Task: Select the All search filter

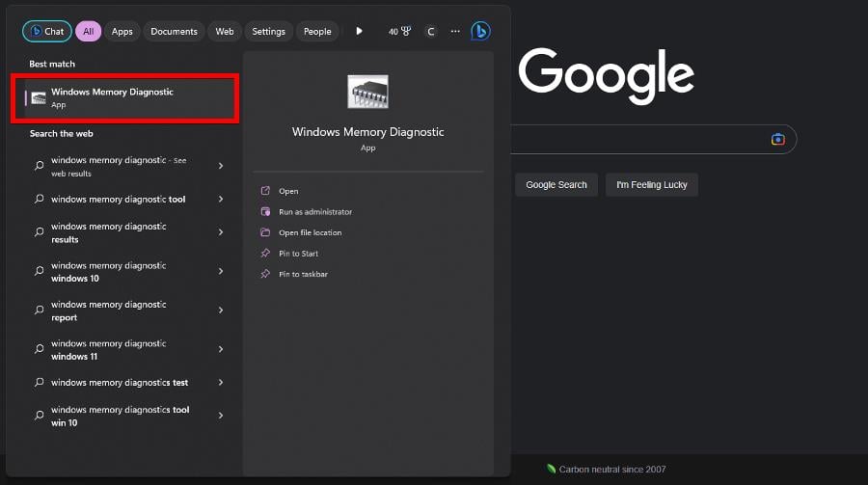Action: pos(89,32)
